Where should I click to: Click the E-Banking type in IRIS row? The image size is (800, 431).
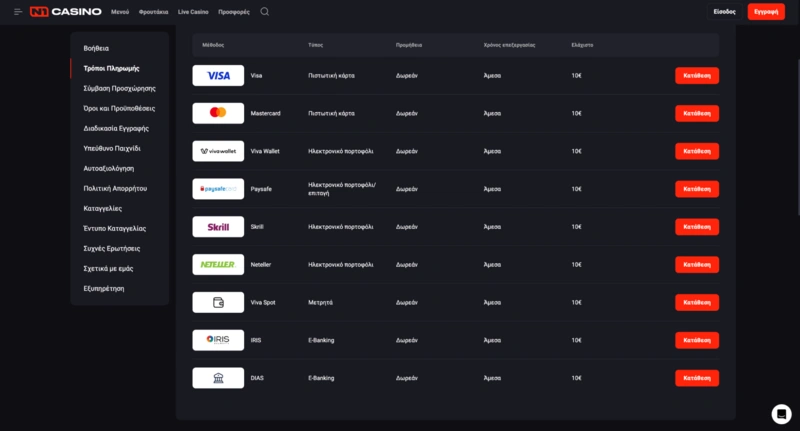click(321, 340)
